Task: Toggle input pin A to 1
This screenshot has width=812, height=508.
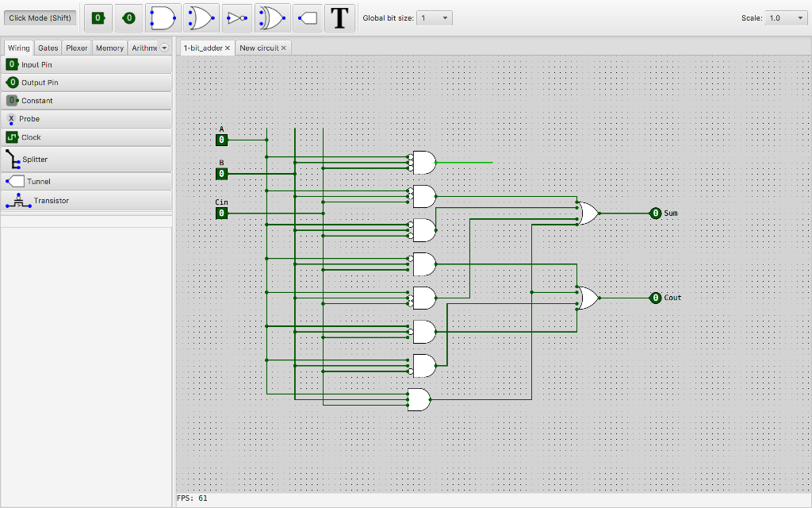Action: 221,140
